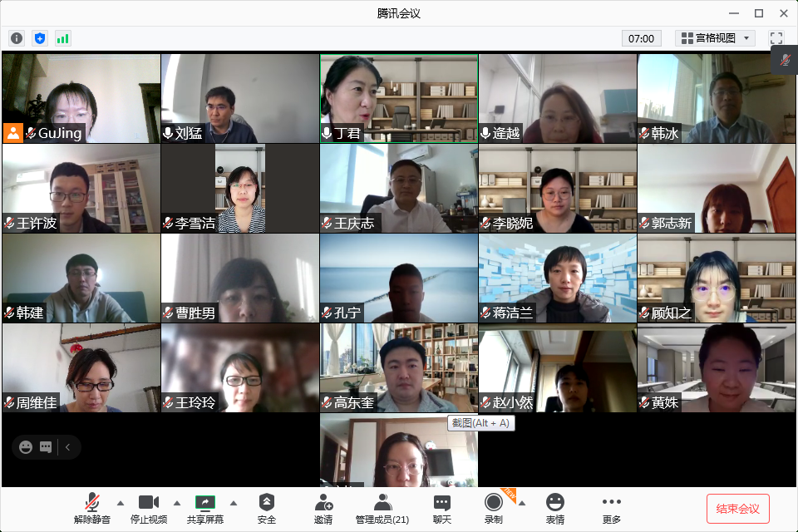Click Share Screen (共享屏幕)
798x532 pixels.
click(205, 508)
